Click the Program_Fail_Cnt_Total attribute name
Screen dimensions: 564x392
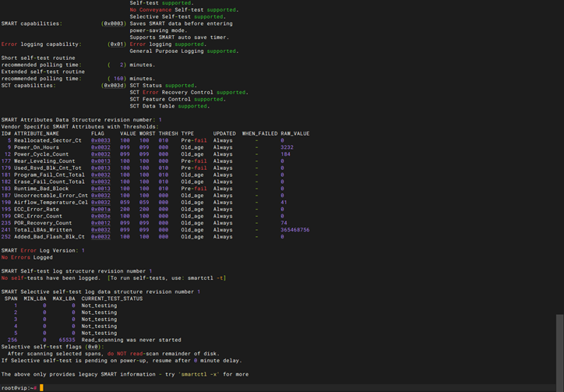click(x=49, y=175)
